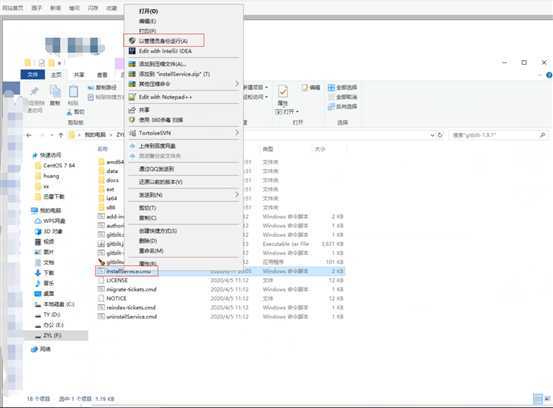Click the TortoiseSVN icon in context menu
The width and height of the screenshot is (553, 408).
point(132,133)
